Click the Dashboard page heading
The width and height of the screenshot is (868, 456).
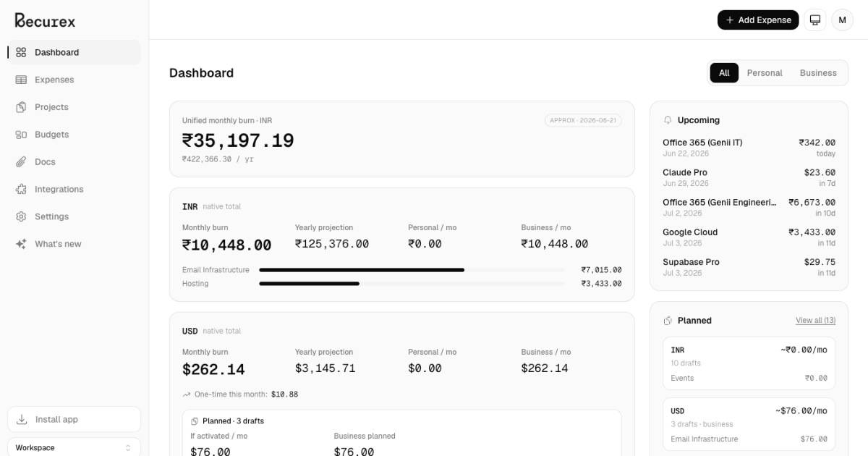201,73
